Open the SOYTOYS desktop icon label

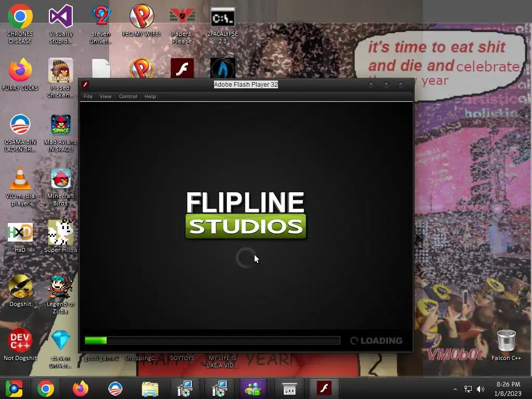tap(182, 358)
